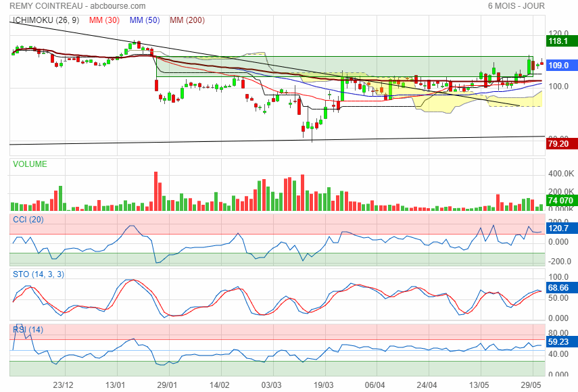Click the green 118.1 price tag

coord(561,41)
